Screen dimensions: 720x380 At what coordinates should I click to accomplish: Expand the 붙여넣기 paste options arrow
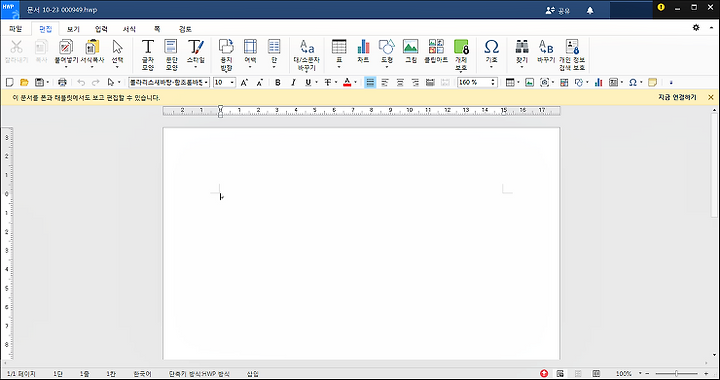point(66,67)
